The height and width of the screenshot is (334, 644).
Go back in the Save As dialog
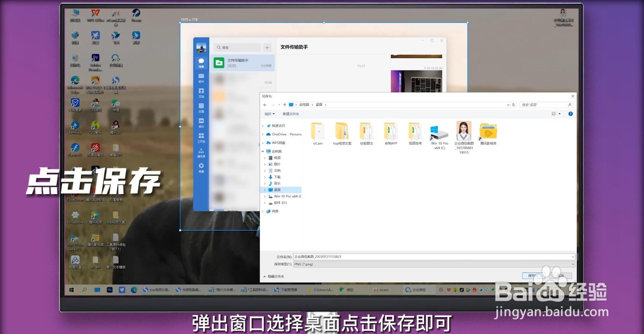coord(265,105)
